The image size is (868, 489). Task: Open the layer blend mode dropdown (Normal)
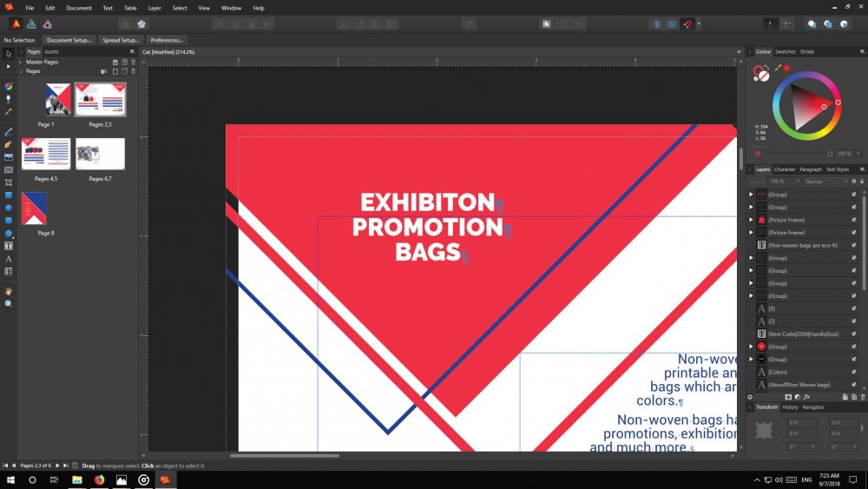click(825, 182)
